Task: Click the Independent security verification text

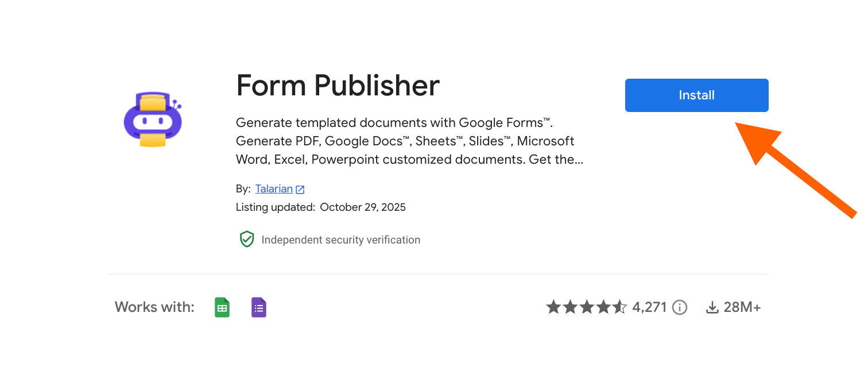Action: click(x=341, y=240)
